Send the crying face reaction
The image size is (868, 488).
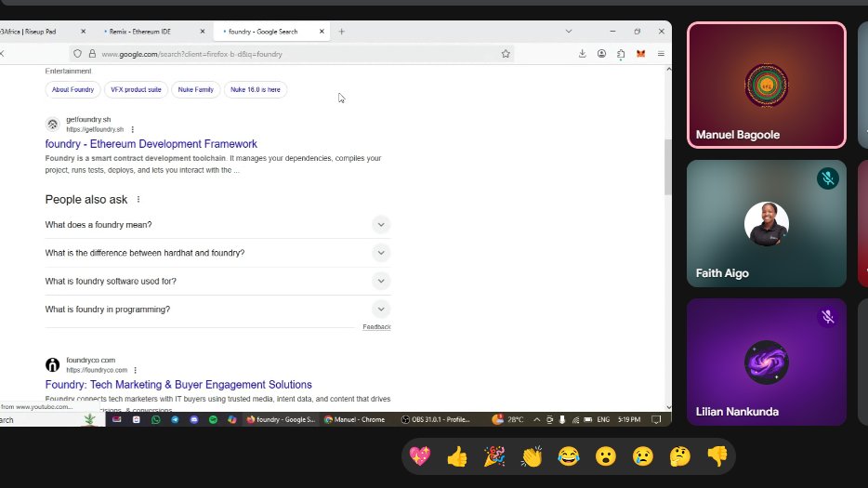pos(643,456)
